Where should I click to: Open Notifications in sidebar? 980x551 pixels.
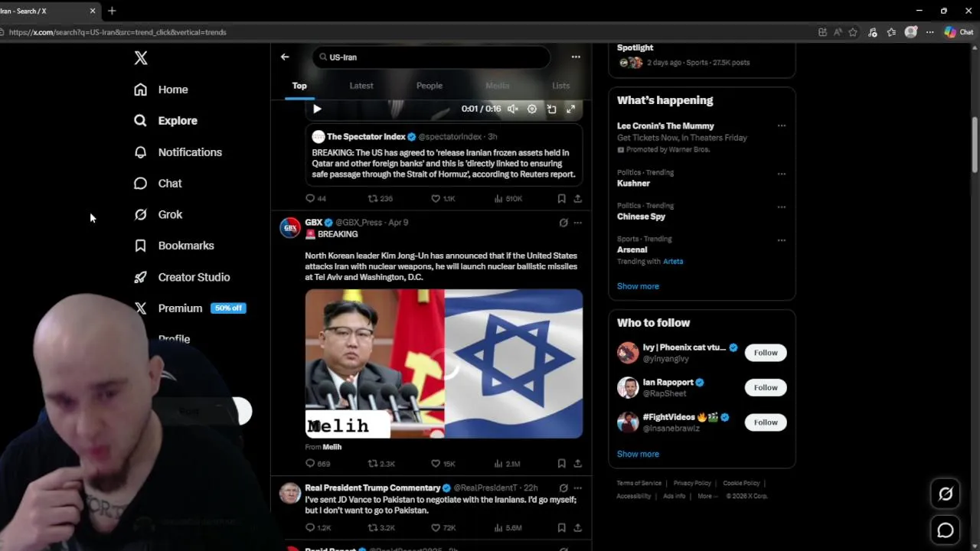(178, 152)
